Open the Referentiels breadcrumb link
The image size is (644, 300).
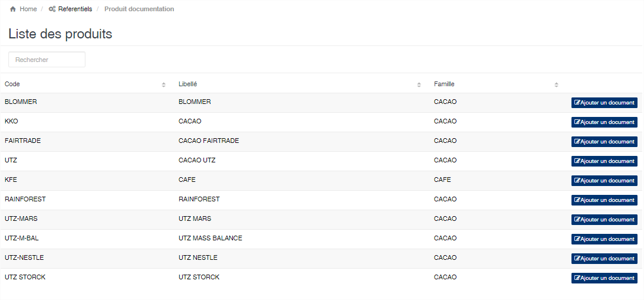click(75, 9)
